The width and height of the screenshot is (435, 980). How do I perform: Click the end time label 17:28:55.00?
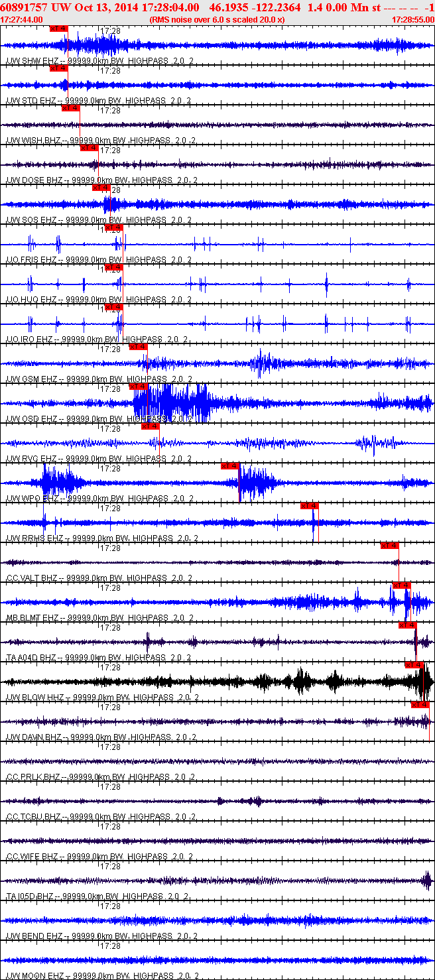pos(412,20)
